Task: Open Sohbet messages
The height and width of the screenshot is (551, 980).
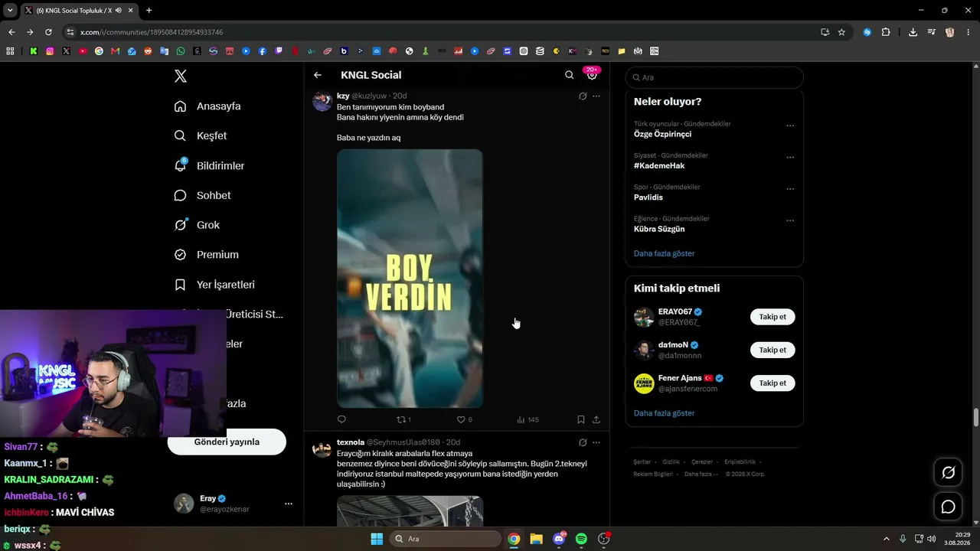Action: click(203, 195)
